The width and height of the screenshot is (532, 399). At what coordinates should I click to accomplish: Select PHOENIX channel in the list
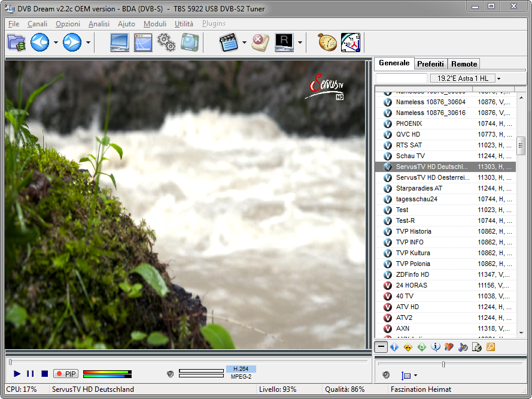(x=445, y=123)
